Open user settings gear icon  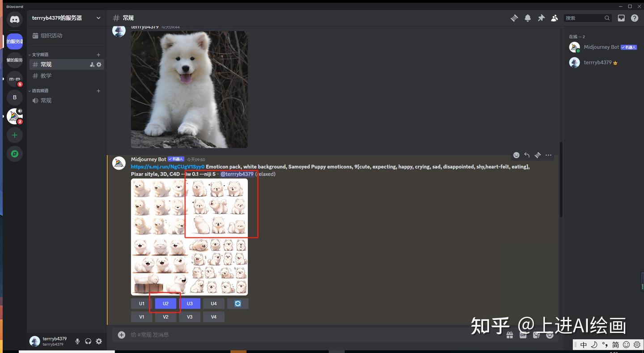click(x=99, y=341)
